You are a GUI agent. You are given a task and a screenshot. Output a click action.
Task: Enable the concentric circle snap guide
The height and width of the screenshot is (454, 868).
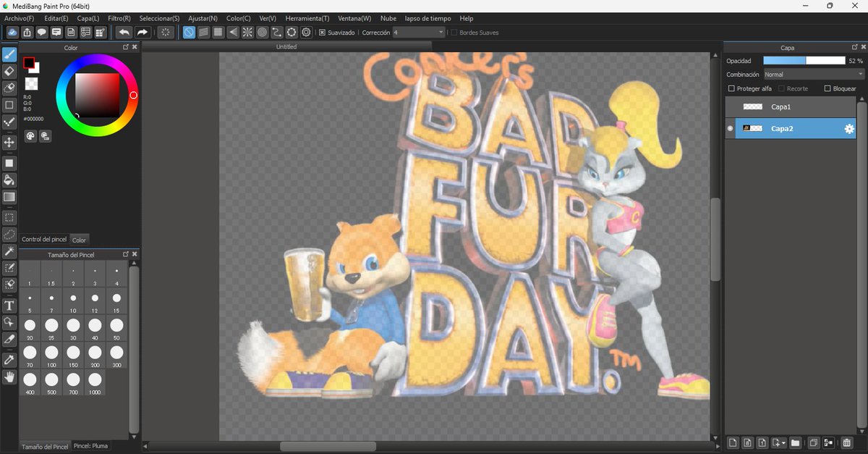[262, 33]
